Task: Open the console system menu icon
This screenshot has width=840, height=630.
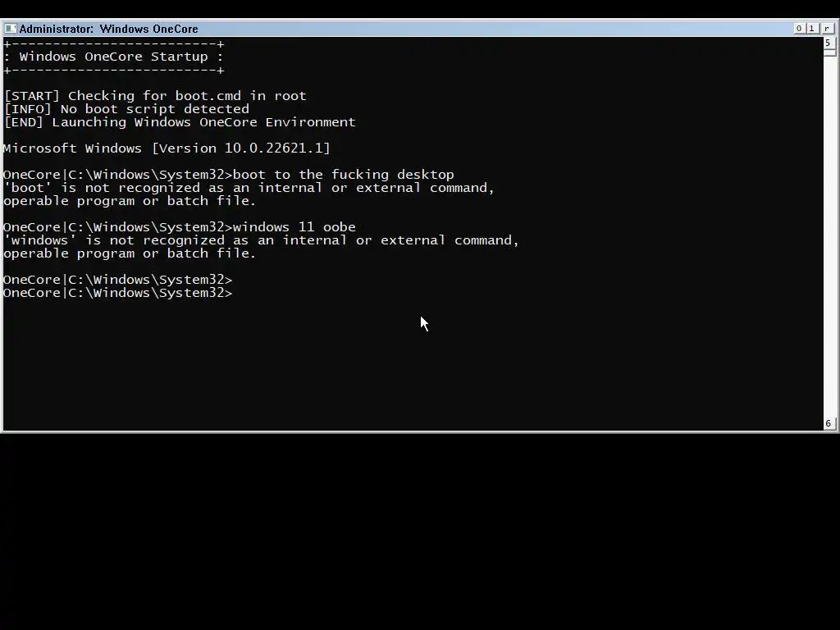Action: tap(10, 29)
